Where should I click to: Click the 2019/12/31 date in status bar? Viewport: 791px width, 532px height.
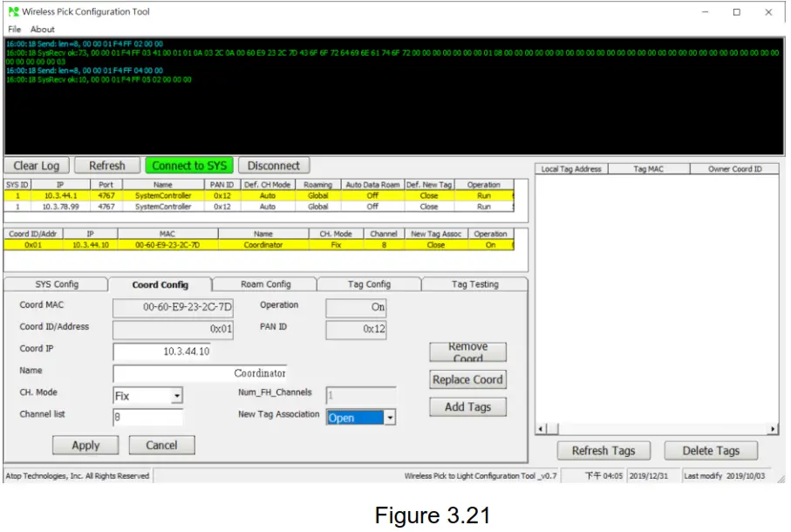point(649,475)
